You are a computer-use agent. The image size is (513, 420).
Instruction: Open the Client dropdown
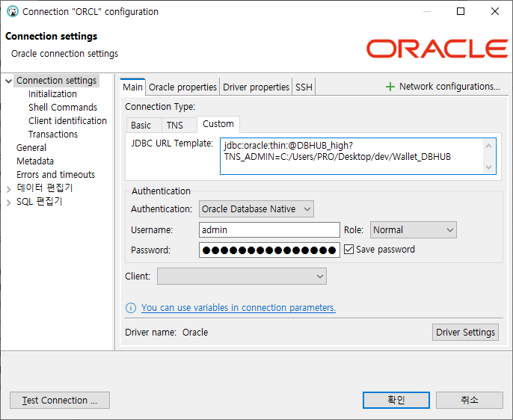click(x=242, y=277)
